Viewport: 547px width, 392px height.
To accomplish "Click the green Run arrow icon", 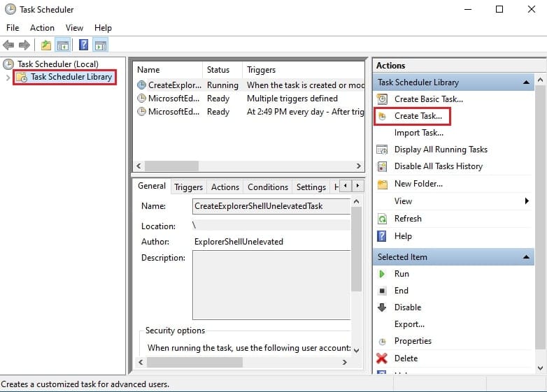I will pyautogui.click(x=382, y=274).
